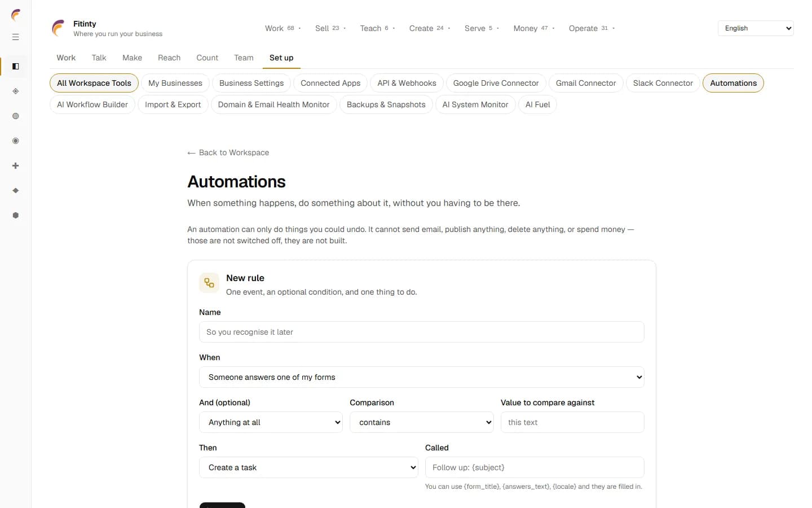
Task: Open the hamburger menu in the sidebar
Action: (16, 37)
